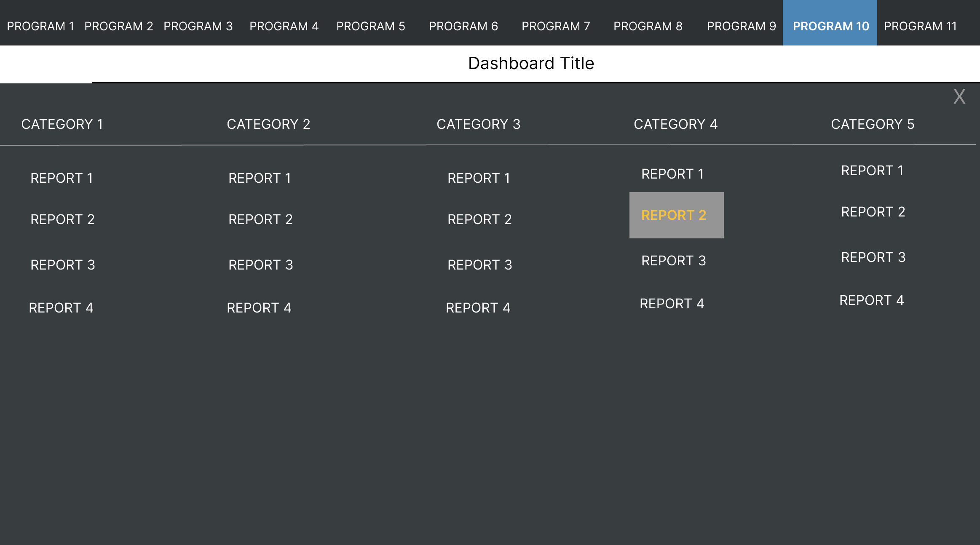Click the Dashboard Title text
Screen dimensions: 980x545
coord(531,63)
